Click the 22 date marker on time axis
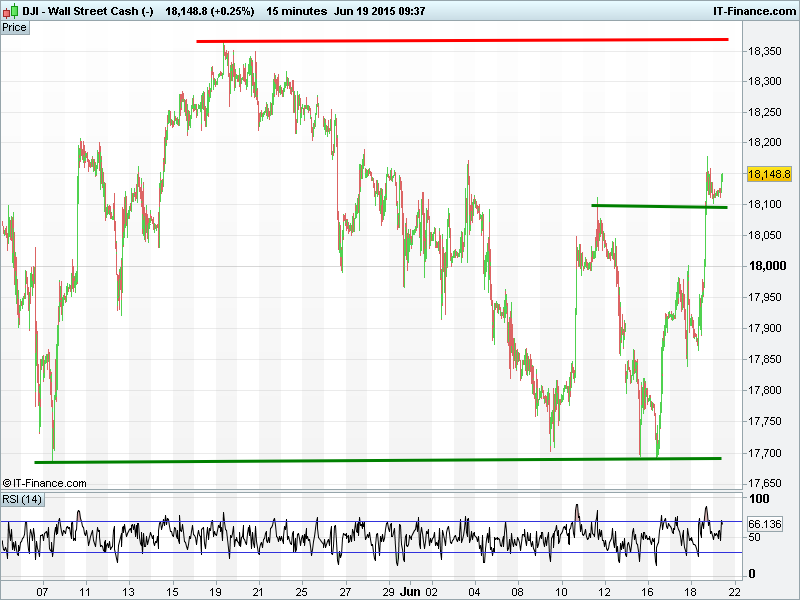The image size is (800, 600). coord(734,591)
